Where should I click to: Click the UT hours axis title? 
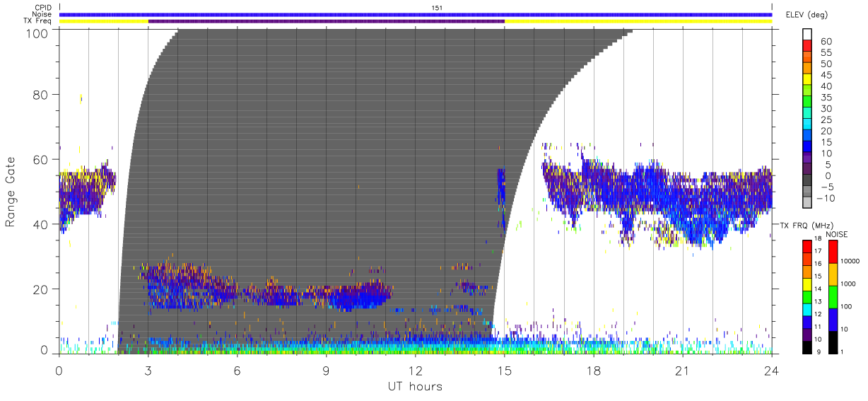(415, 387)
